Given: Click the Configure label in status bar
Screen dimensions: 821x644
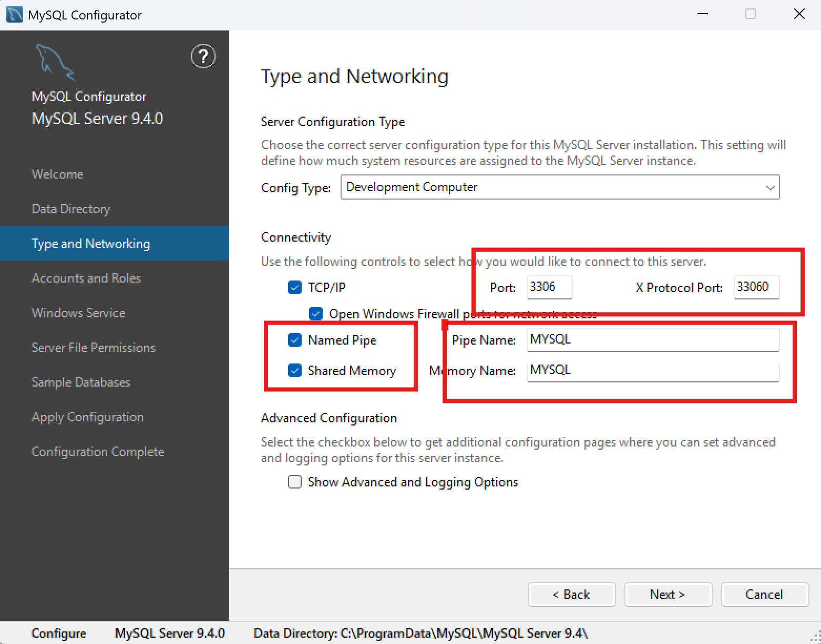Looking at the screenshot, I should pyautogui.click(x=59, y=633).
